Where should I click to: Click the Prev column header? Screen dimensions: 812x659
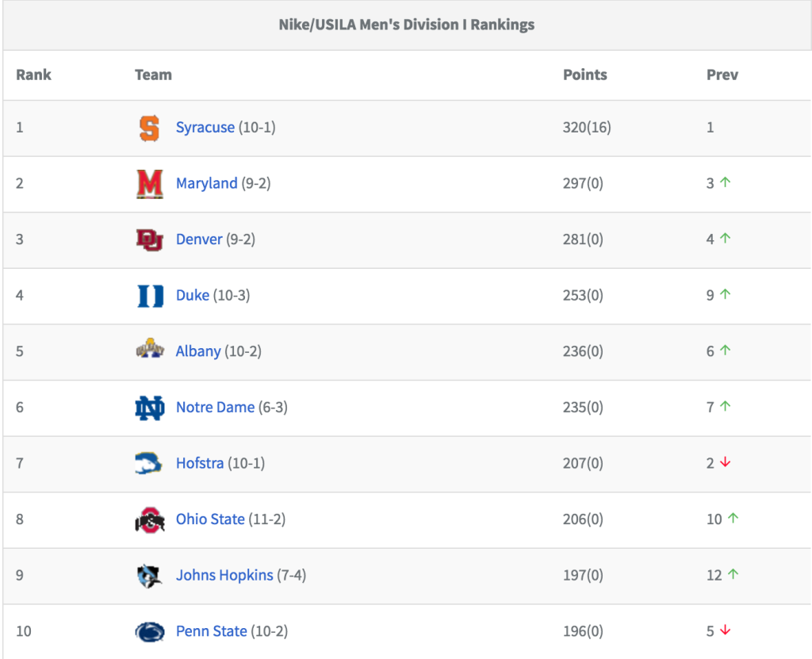point(722,75)
